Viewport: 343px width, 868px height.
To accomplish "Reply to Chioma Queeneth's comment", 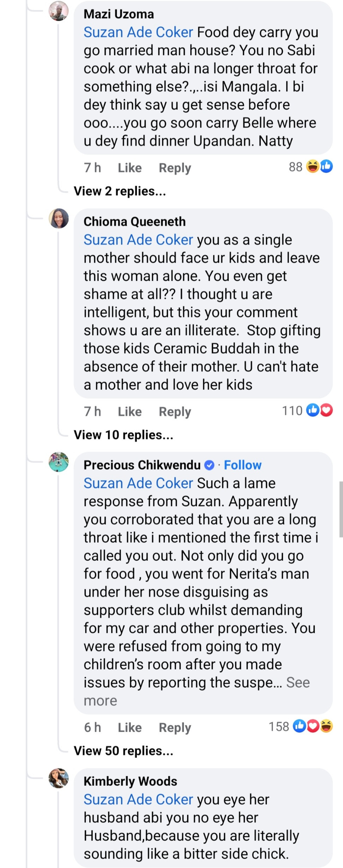I will tap(175, 412).
